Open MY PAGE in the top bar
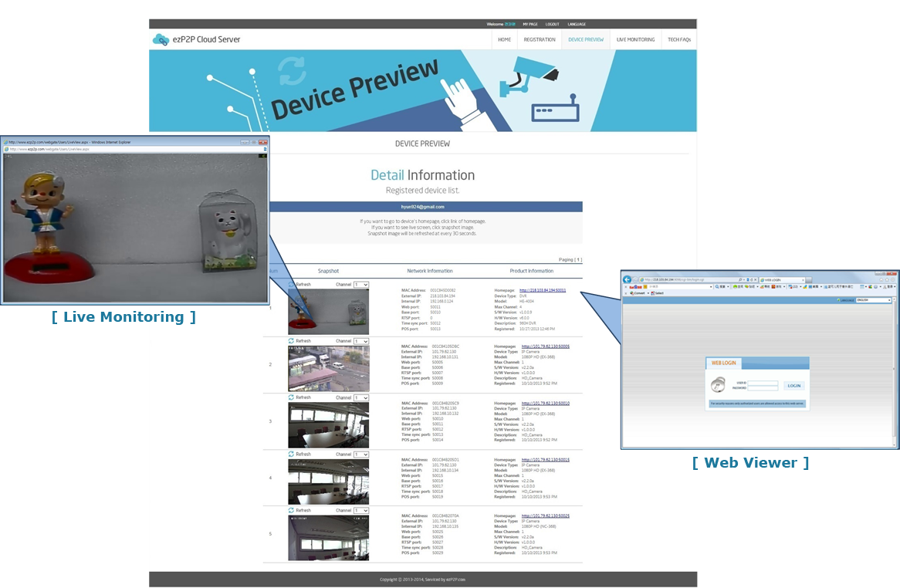The image size is (900, 588). tap(530, 24)
